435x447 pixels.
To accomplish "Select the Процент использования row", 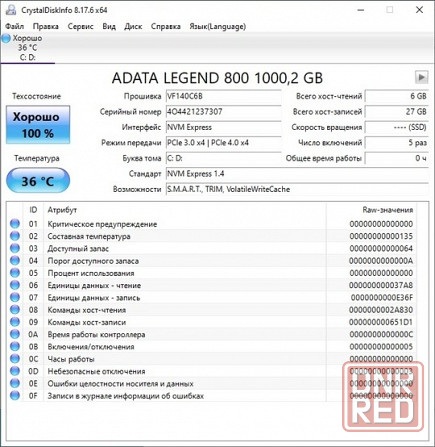I will (211, 273).
